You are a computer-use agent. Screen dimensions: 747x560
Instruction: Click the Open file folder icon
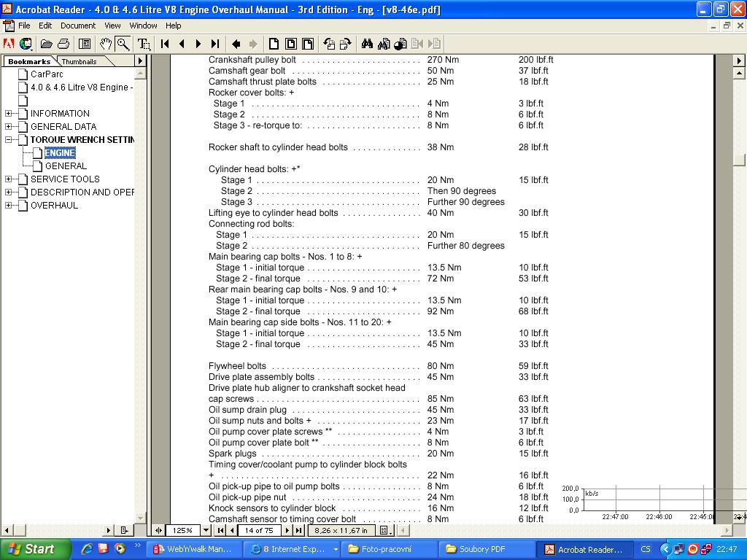(x=47, y=44)
